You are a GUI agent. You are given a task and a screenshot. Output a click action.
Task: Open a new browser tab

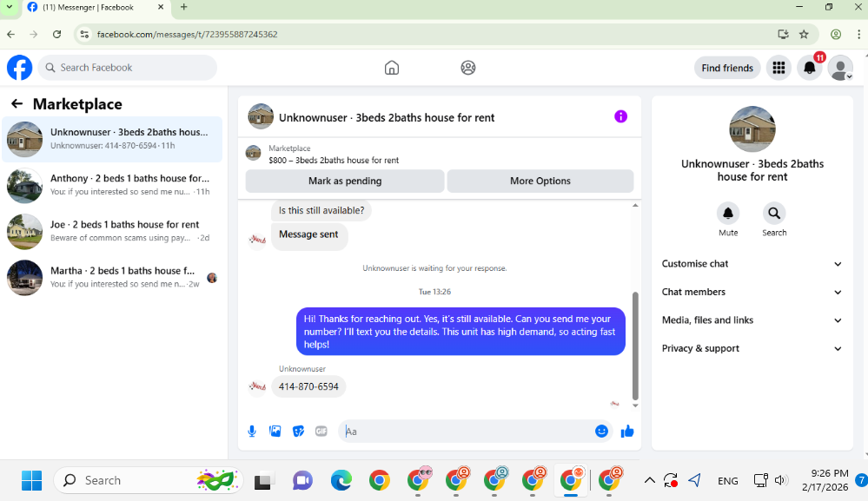(x=184, y=7)
